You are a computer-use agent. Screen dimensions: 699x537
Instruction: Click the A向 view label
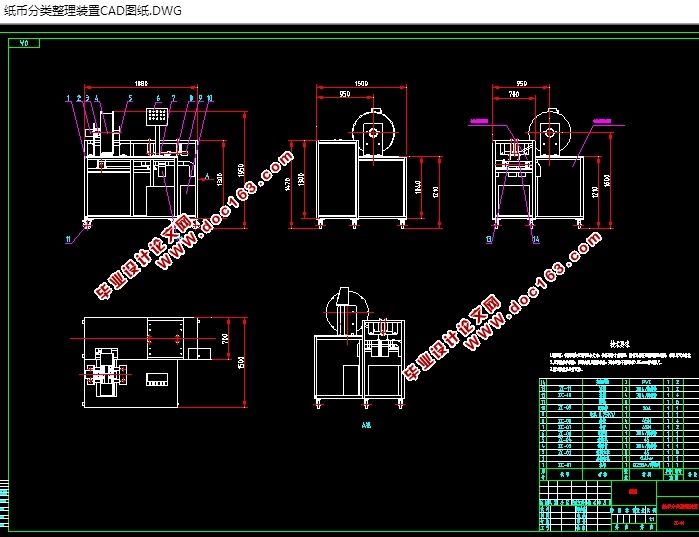pyautogui.click(x=366, y=426)
